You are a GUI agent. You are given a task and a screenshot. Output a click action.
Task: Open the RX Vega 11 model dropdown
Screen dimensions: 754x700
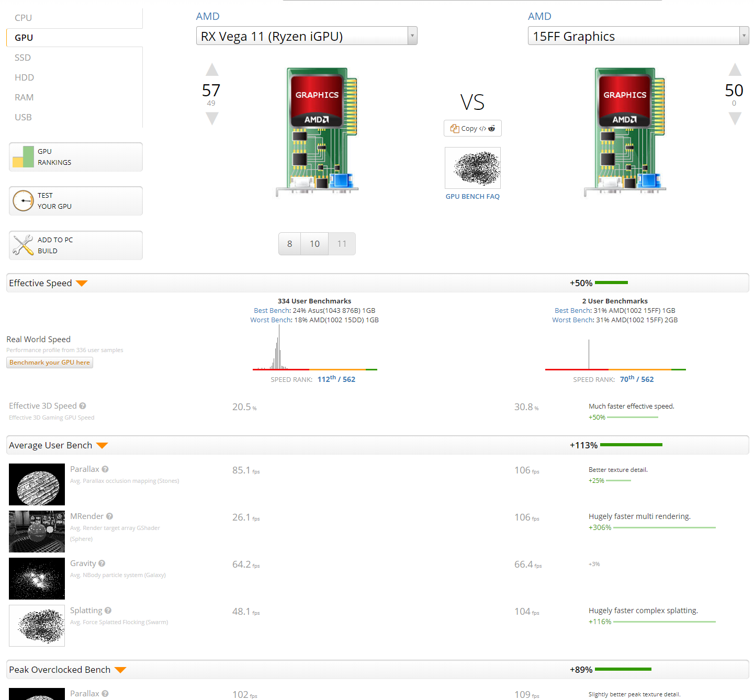(x=307, y=36)
